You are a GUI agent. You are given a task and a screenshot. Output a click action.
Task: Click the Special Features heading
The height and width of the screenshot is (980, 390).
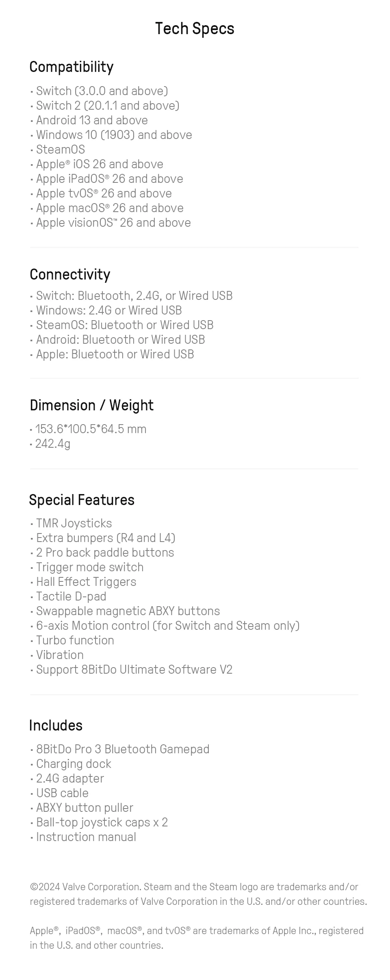[82, 500]
